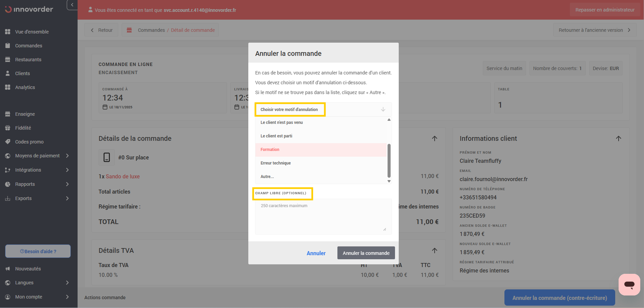Click 'Repasser en administrateur' button
Screen dimensions: 644x308
click(605, 10)
